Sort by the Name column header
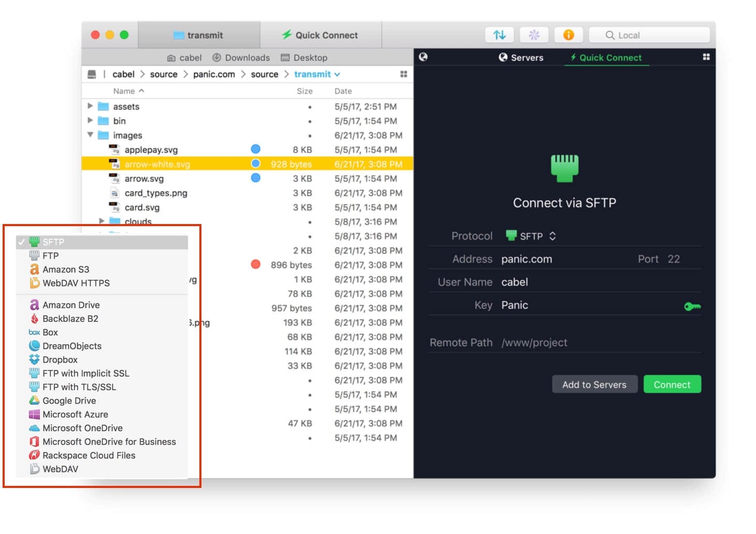This screenshot has height=534, width=756. click(x=128, y=91)
